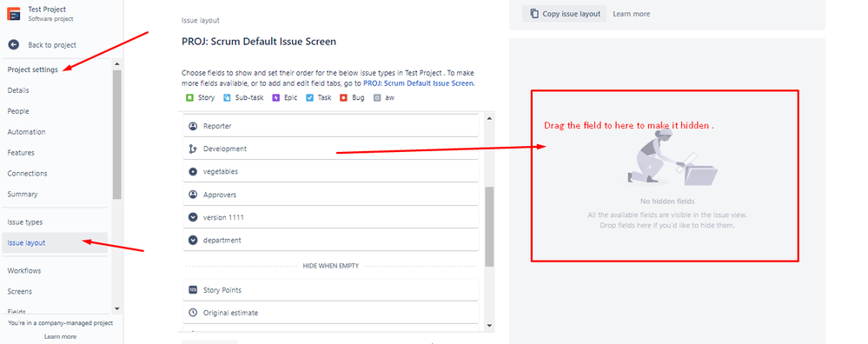Open Workflows in the sidebar
This screenshot has height=344, width=868.
click(24, 271)
